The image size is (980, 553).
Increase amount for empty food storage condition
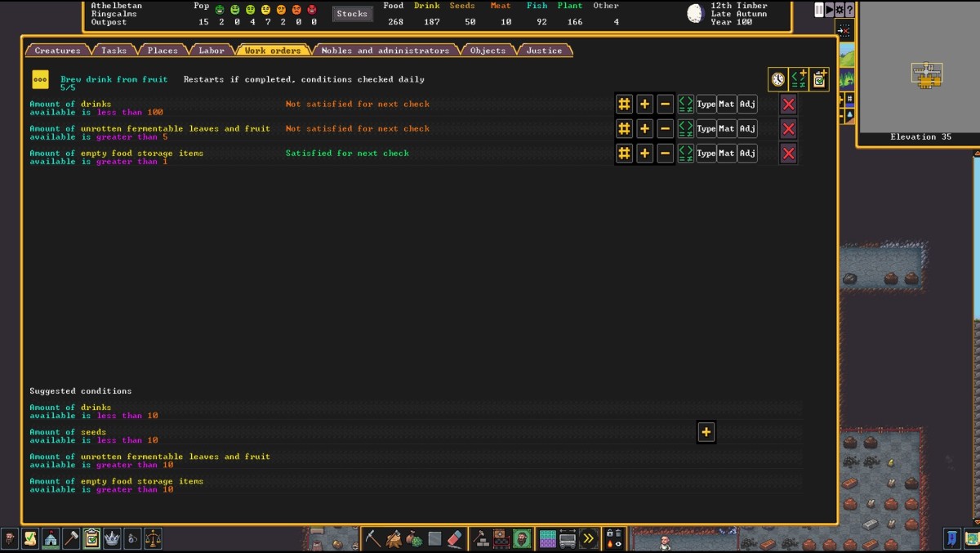tap(644, 154)
